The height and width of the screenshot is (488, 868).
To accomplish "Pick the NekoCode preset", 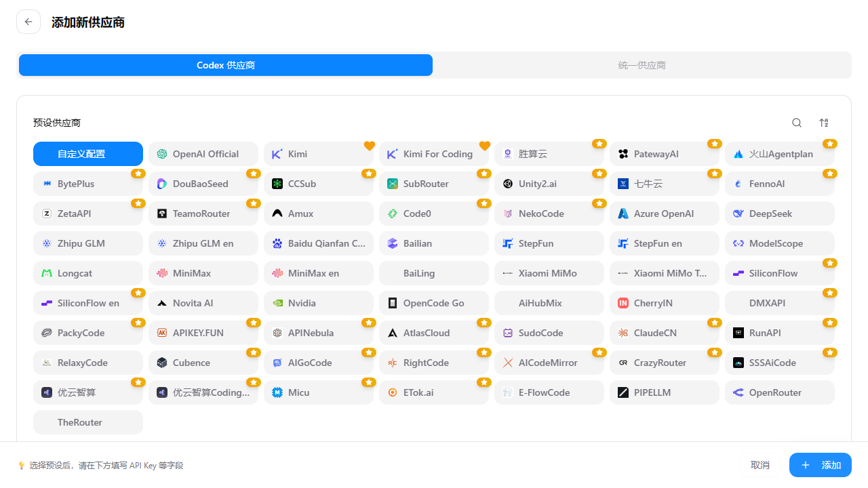I will point(549,213).
